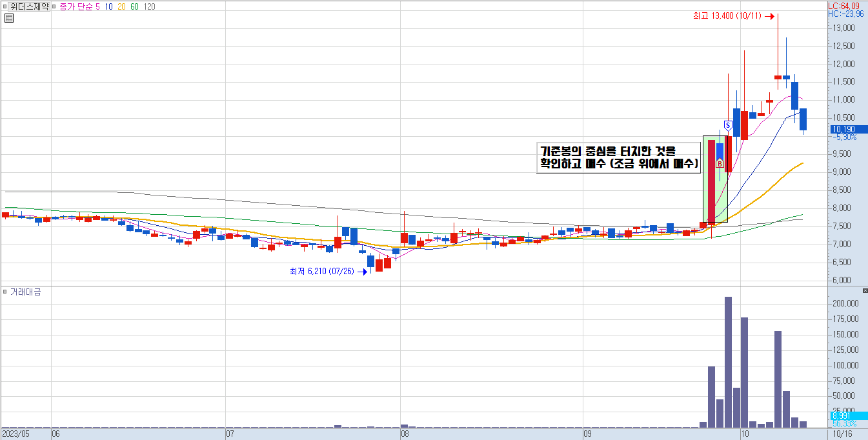Select the blue 10-day average value
The image size is (868, 440).
109,6
